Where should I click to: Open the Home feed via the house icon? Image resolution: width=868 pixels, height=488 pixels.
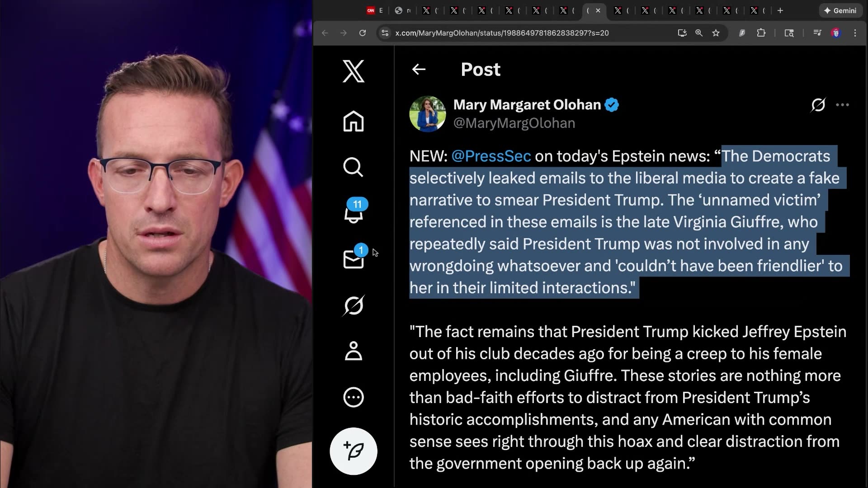(353, 121)
